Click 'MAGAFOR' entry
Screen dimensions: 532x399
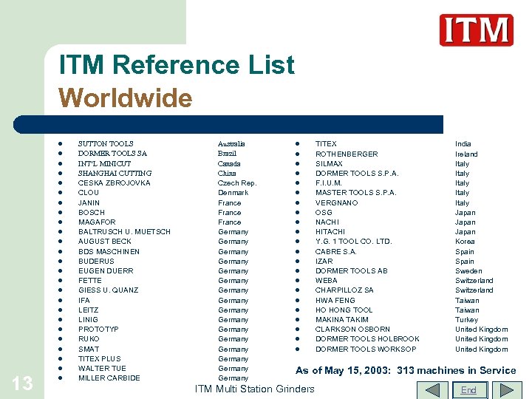(97, 222)
